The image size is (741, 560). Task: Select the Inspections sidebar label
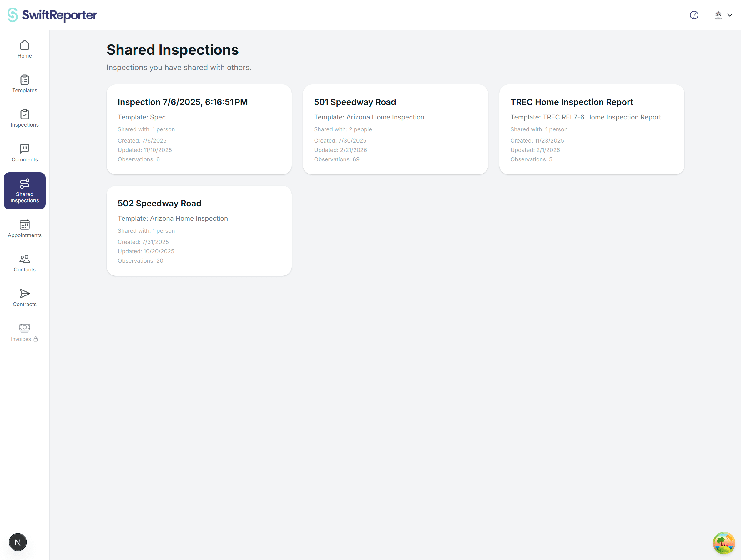pos(25,125)
